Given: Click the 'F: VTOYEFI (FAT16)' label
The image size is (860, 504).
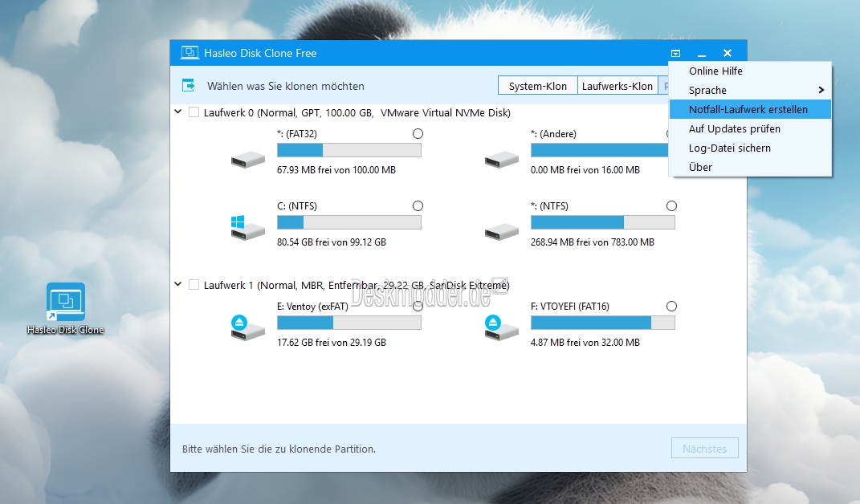Looking at the screenshot, I should [x=570, y=307].
